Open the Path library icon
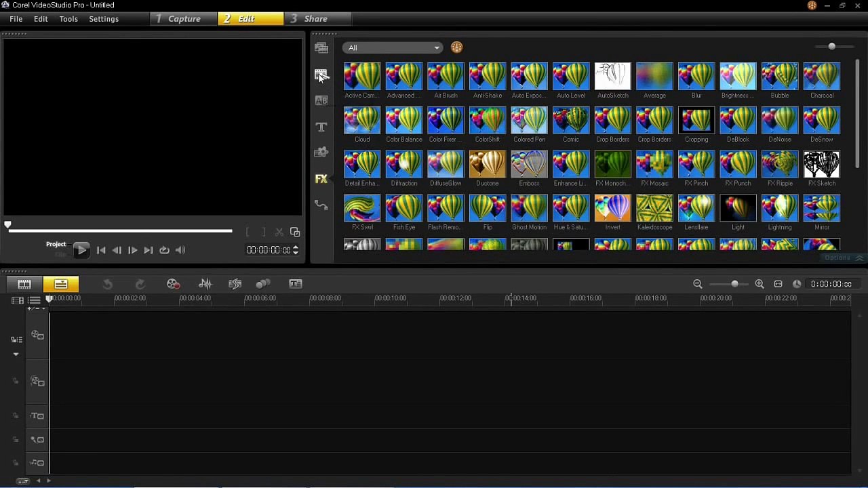 click(321, 205)
